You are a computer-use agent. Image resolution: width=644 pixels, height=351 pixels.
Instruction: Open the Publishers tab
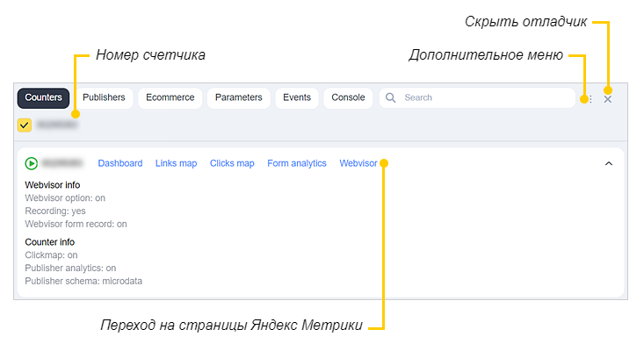click(104, 97)
